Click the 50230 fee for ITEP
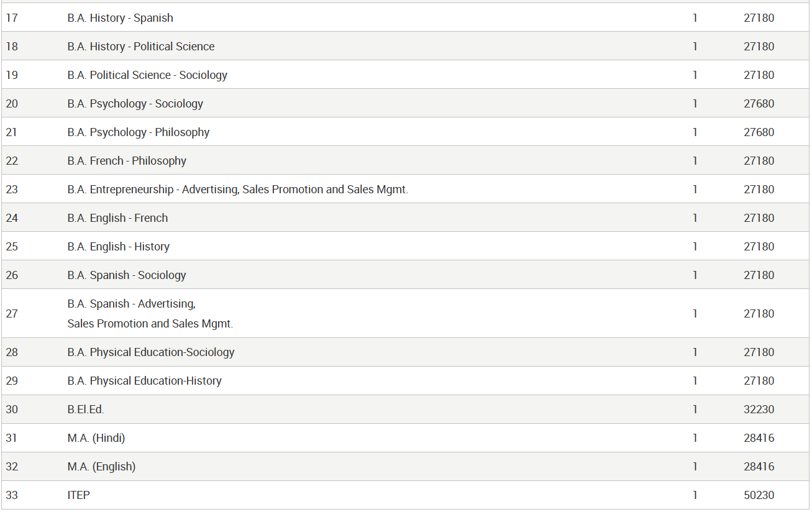 [x=759, y=495]
